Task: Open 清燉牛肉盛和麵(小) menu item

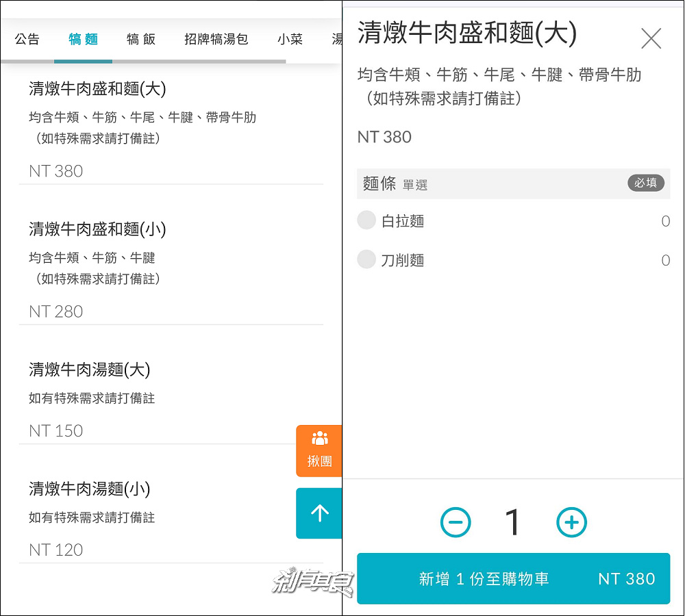Action: (x=97, y=229)
